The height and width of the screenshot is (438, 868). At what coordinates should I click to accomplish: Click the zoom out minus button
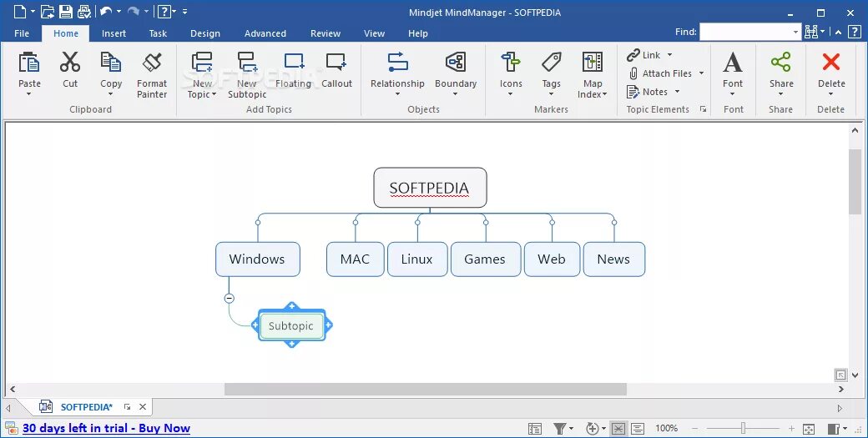click(694, 429)
